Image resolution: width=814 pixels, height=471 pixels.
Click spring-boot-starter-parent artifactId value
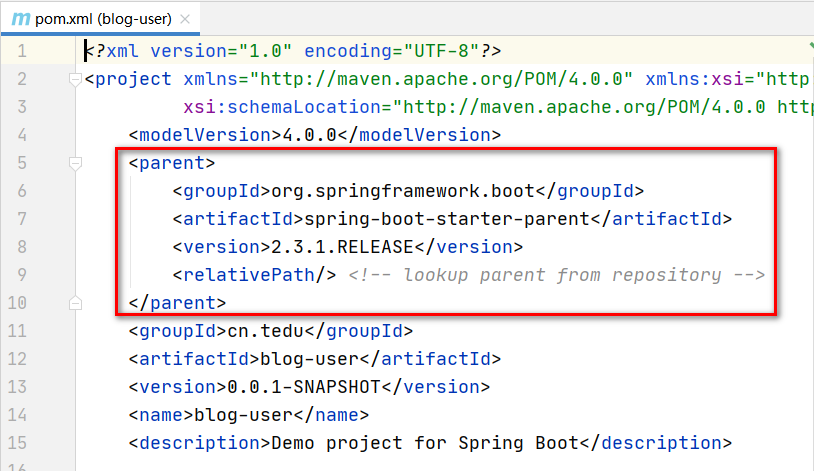coord(446,219)
